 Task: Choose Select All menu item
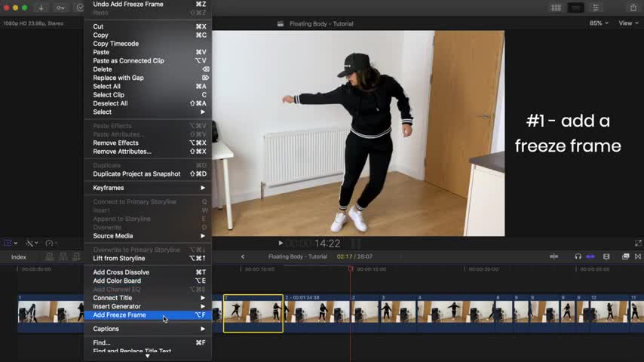[149, 86]
